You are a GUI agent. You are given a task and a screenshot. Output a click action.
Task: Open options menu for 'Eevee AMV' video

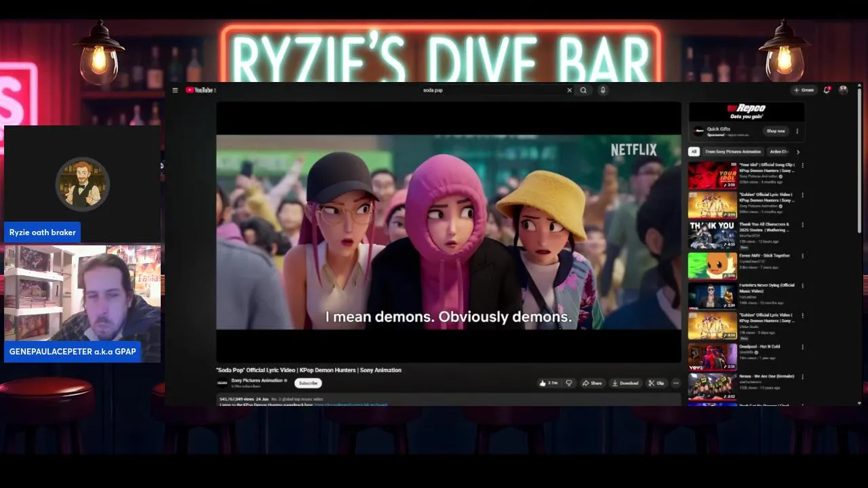803,256
